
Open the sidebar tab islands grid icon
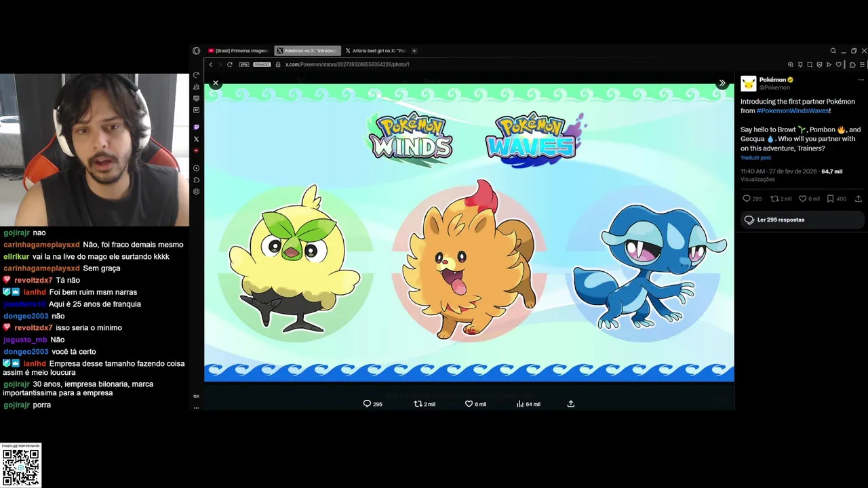pos(196,98)
